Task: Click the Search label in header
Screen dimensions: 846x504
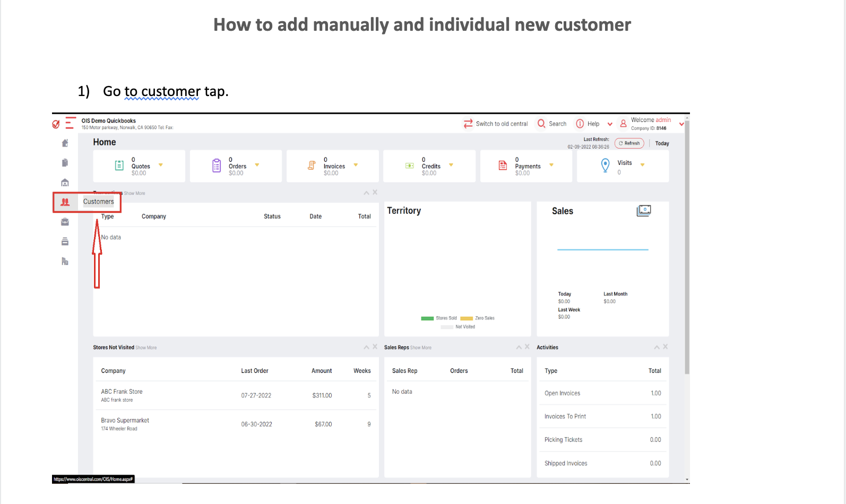Action: (558, 124)
